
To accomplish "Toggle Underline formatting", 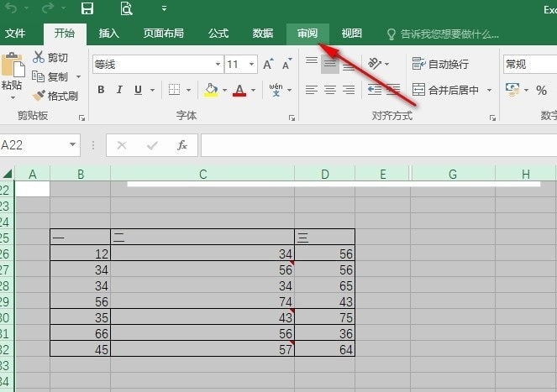I will tap(138, 90).
